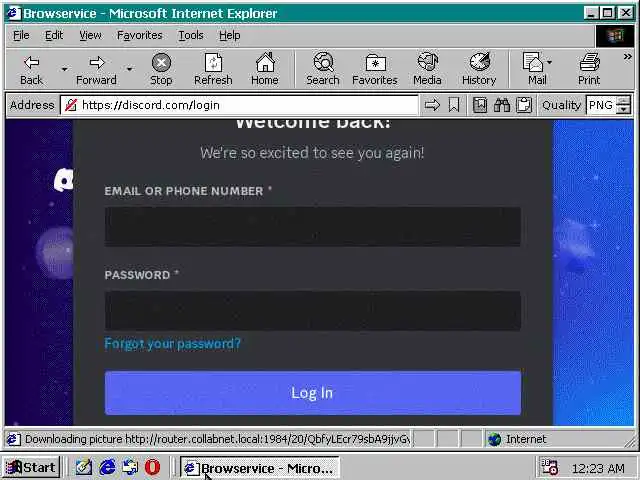Show browsing History from the toolbar
This screenshot has width=640, height=480.
pos(479,69)
